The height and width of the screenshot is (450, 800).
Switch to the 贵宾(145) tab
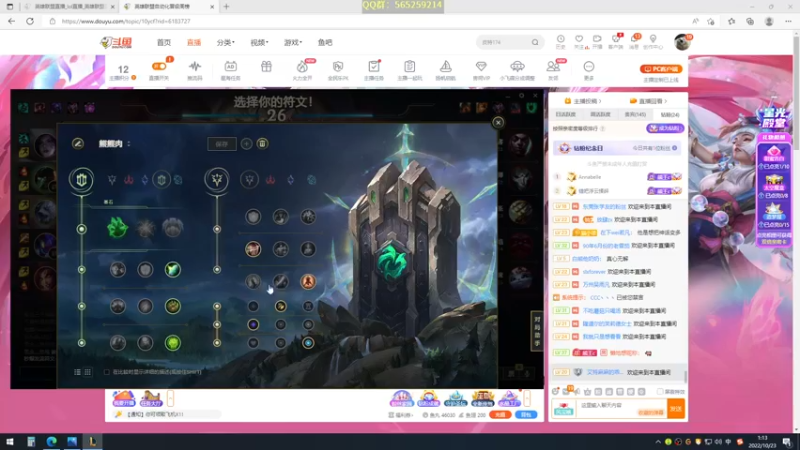(x=635, y=115)
